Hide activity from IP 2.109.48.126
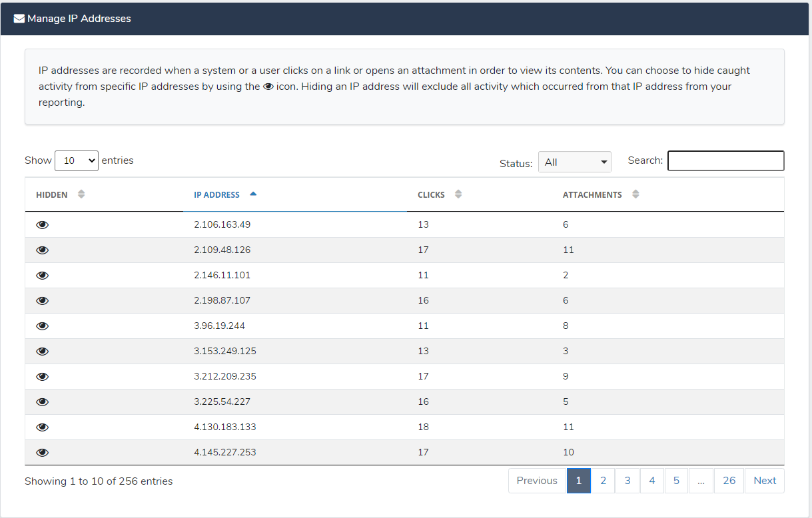Viewport: 812px width, 518px height. coord(42,250)
